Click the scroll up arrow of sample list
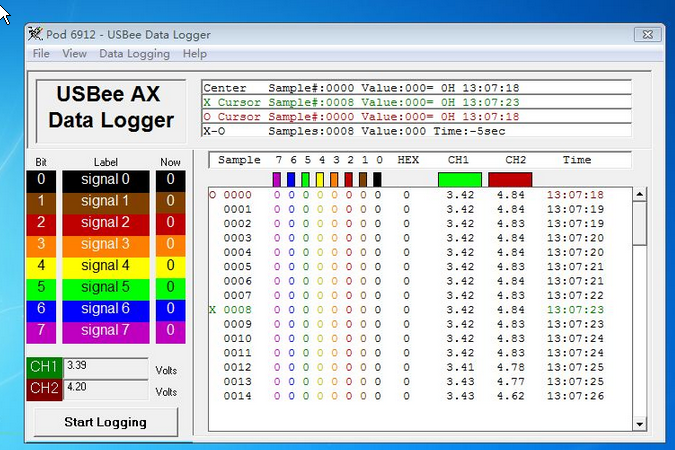 click(x=639, y=195)
